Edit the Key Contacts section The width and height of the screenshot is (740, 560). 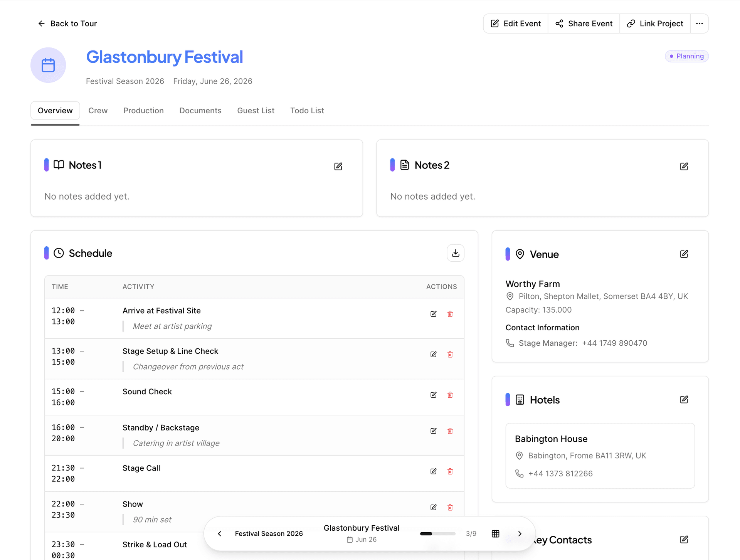tap(684, 540)
